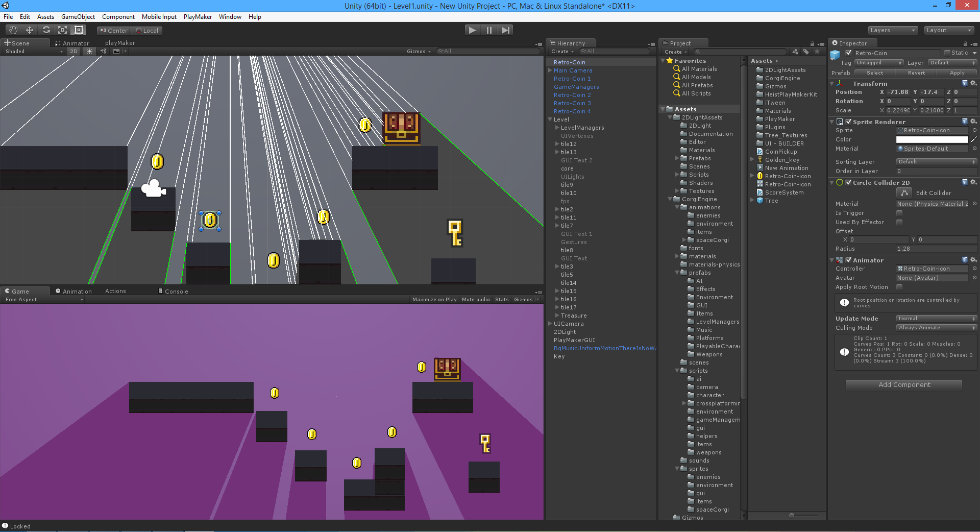Click the Sprite Renderer Color swatch
Viewport: 980px width, 532px height.
click(x=932, y=139)
